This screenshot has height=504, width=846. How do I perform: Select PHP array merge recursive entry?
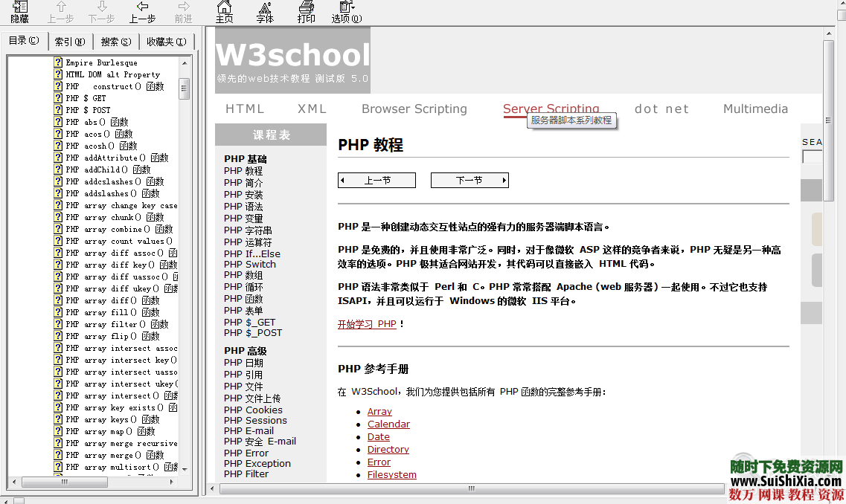tap(121, 443)
